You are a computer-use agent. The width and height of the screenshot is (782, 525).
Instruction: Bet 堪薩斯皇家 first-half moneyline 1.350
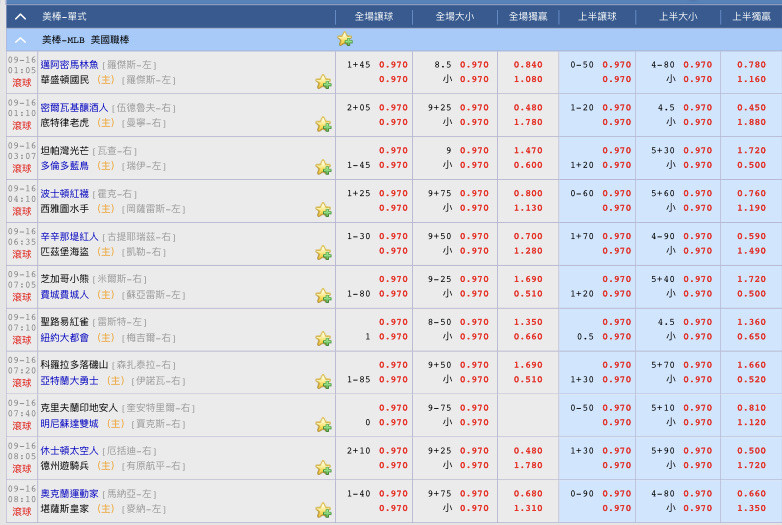(x=751, y=508)
